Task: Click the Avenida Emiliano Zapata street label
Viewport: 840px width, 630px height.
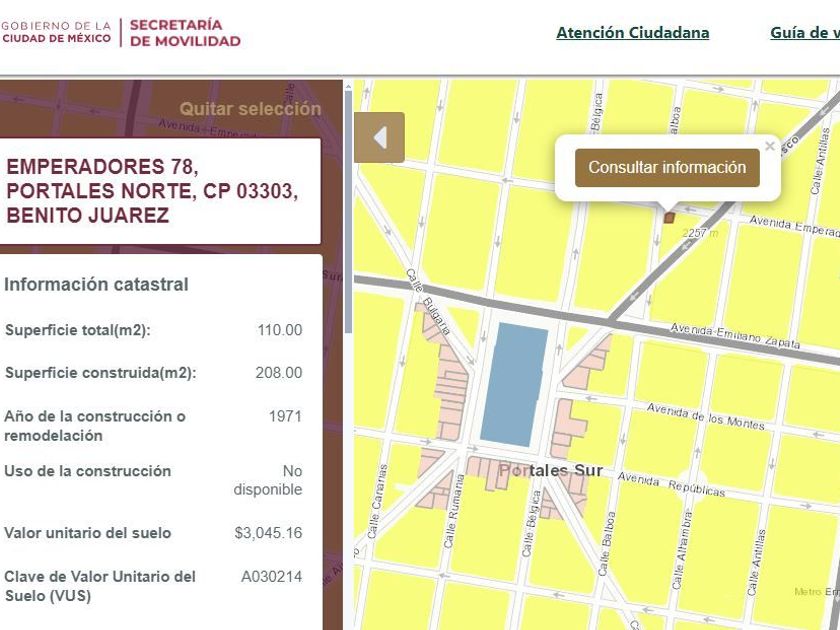Action: point(735,336)
